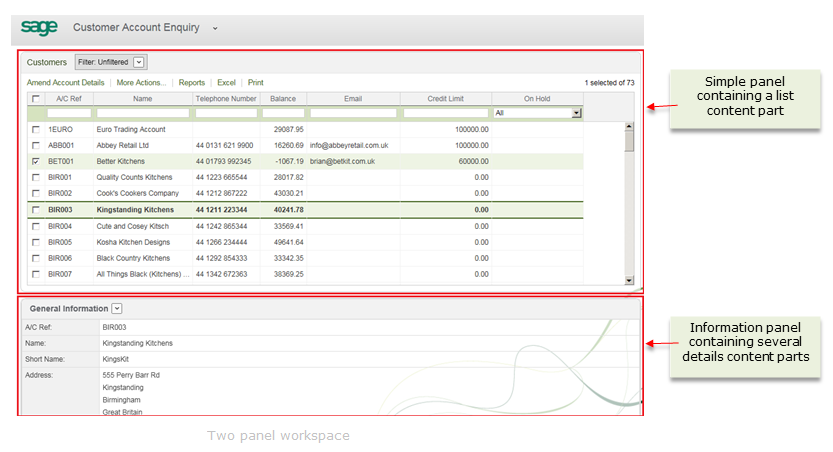833x452 pixels.
Task: Click the 555 Perry Barr Rd address line
Action: click(131, 375)
